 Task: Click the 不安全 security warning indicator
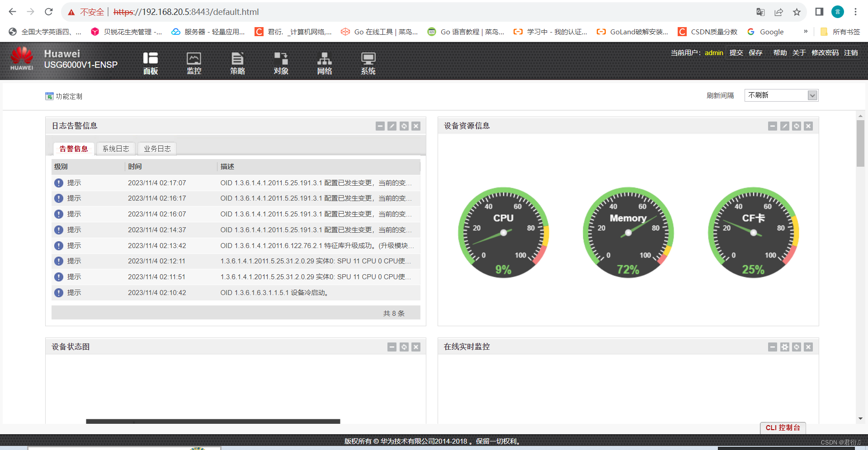point(86,12)
